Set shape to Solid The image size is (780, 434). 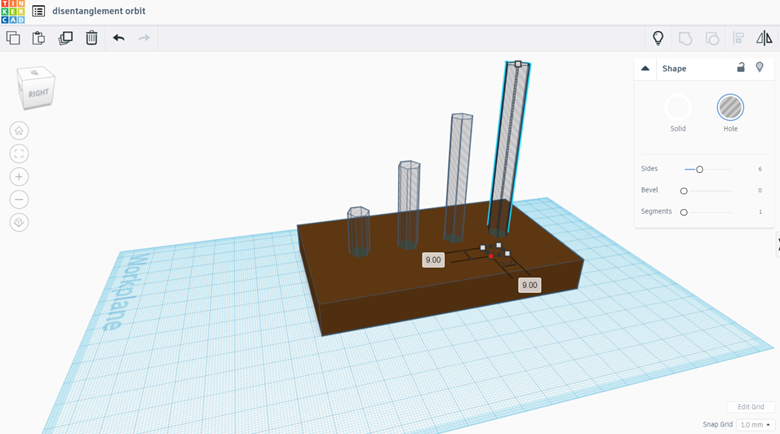(678, 107)
